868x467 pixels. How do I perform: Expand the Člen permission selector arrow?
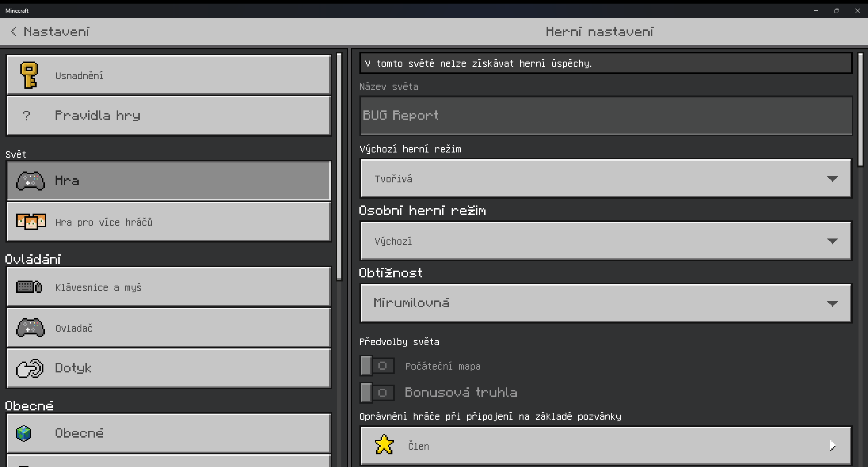832,446
